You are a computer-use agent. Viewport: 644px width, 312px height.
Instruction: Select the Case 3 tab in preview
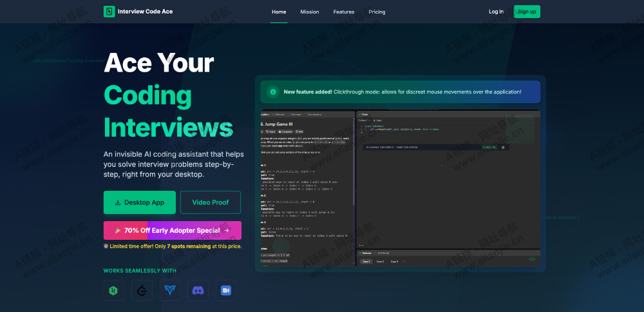pyautogui.click(x=394, y=262)
